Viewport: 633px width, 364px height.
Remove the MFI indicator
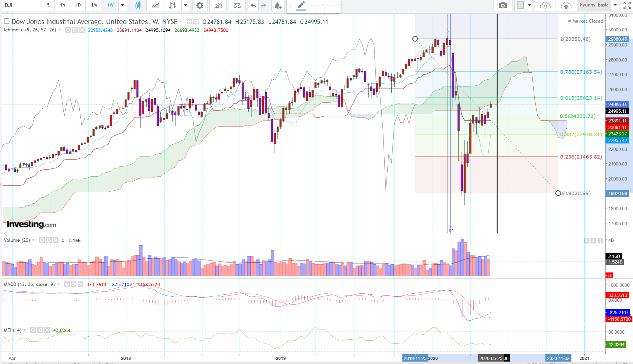click(x=47, y=330)
